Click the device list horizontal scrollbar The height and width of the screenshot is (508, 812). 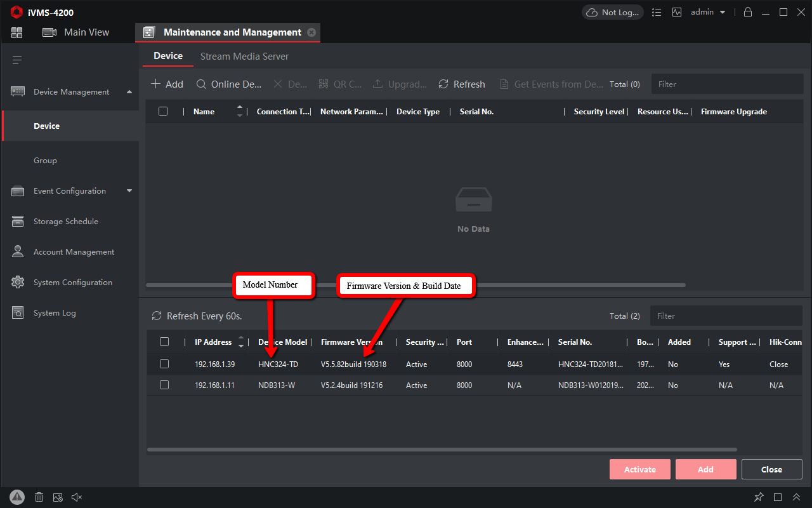click(416, 285)
